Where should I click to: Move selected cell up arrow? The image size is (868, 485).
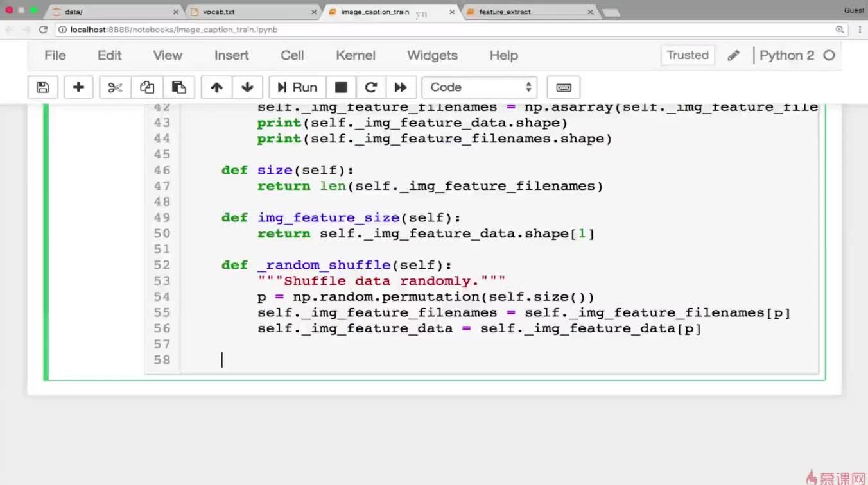[216, 87]
